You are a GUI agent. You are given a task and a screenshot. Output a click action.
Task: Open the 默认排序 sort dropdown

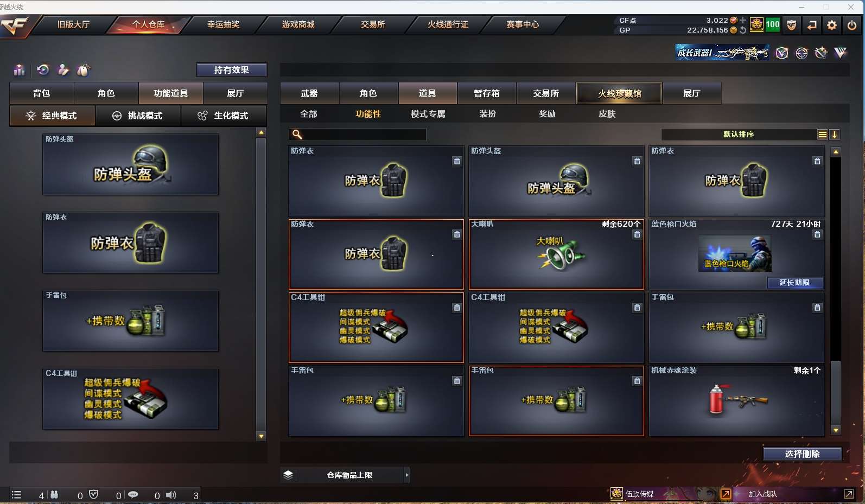coord(739,134)
